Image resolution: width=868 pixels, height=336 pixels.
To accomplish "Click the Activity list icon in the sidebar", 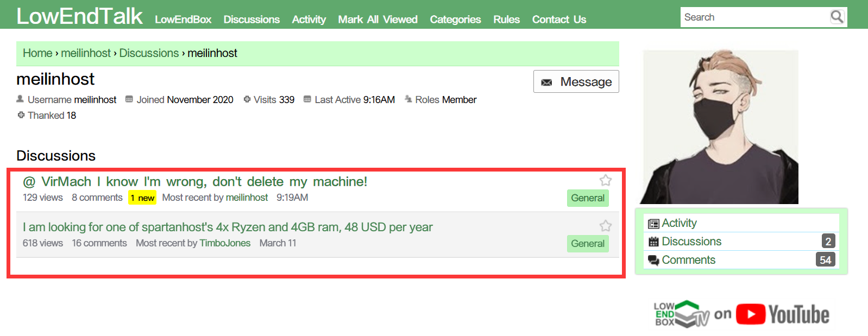I will point(654,224).
